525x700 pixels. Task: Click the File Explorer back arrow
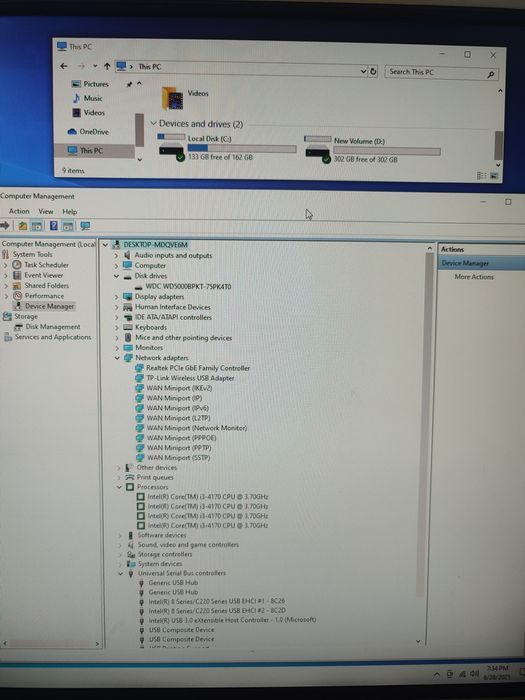point(64,66)
